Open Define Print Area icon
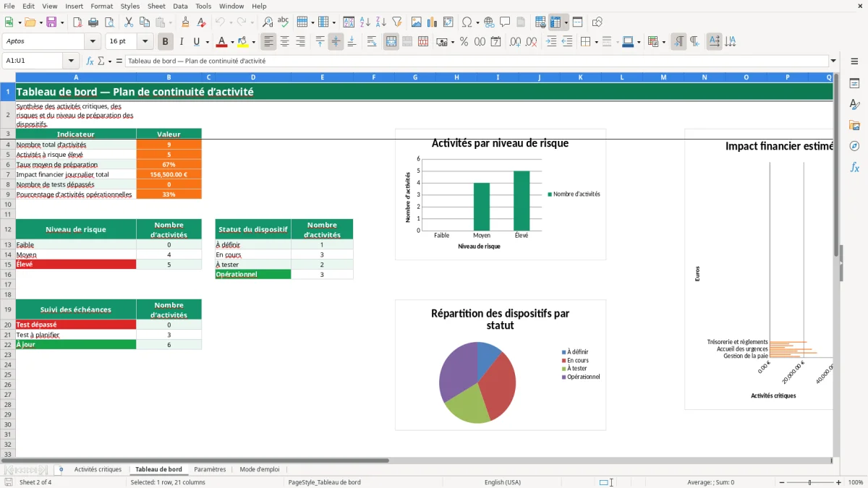The height and width of the screenshot is (488, 868). pyautogui.click(x=541, y=22)
